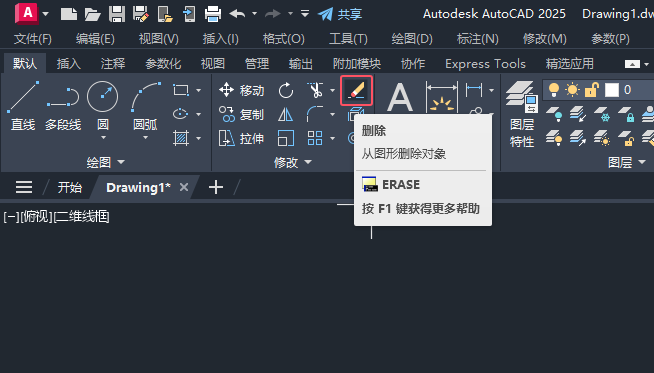Expand the Modify (修改) panel
The width and height of the screenshot is (654, 373).
[x=293, y=162]
